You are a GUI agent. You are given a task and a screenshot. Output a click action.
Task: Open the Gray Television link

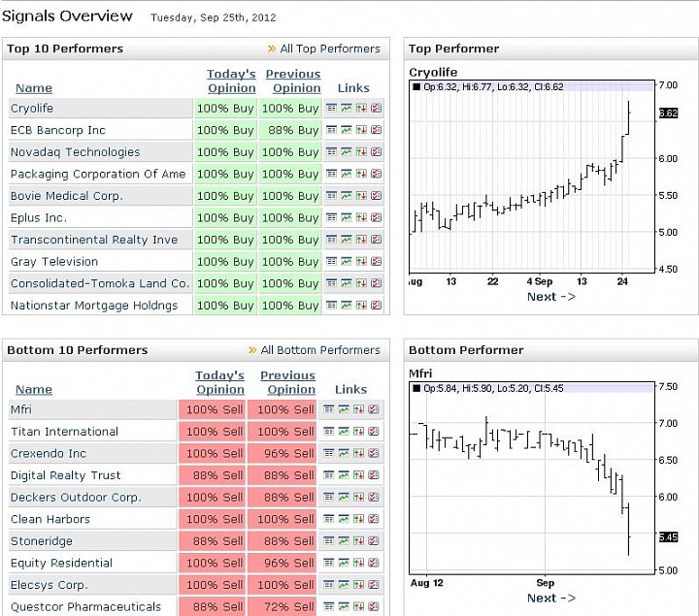click(54, 262)
